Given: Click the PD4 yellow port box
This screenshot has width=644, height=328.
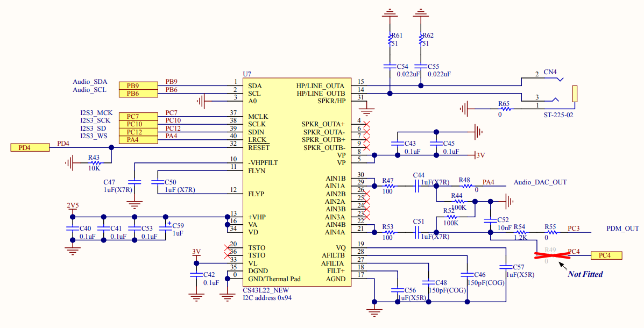Looking at the screenshot, I should [x=30, y=147].
